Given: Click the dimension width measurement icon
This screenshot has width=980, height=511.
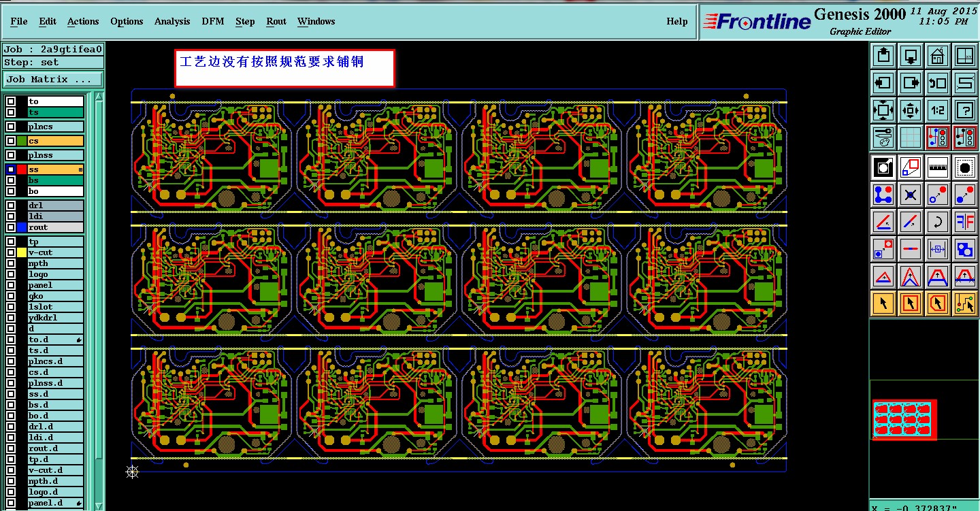Looking at the screenshot, I should pyautogui.click(x=938, y=248).
